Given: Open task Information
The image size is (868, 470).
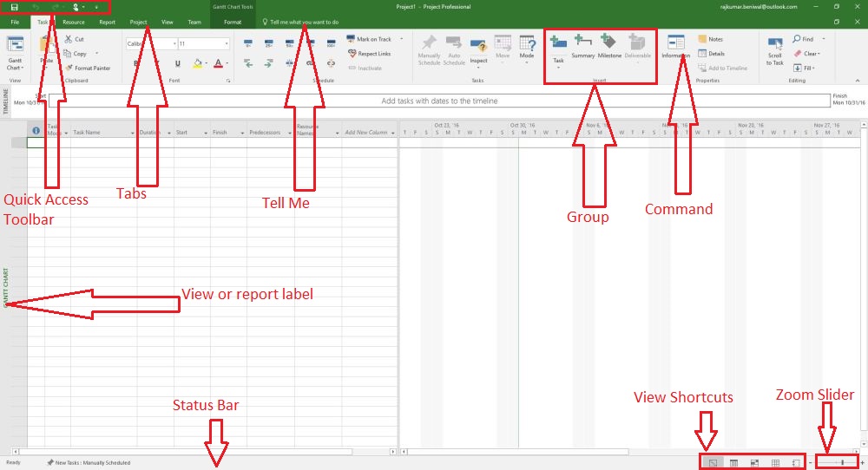Looking at the screenshot, I should coord(676,48).
